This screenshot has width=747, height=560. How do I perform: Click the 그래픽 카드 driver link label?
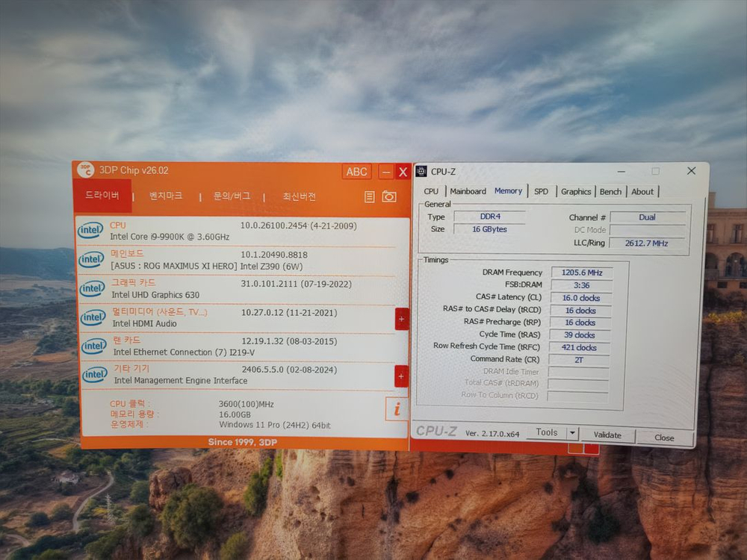(x=134, y=282)
